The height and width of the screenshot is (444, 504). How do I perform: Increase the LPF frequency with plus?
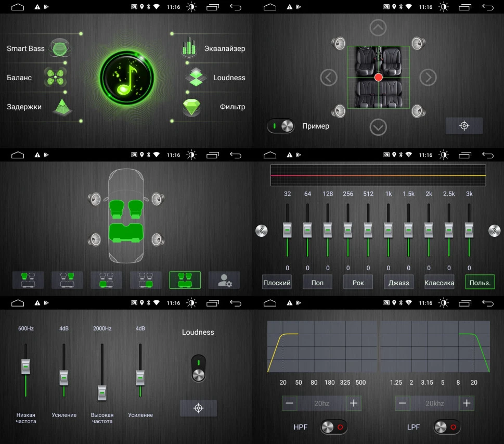click(x=467, y=403)
